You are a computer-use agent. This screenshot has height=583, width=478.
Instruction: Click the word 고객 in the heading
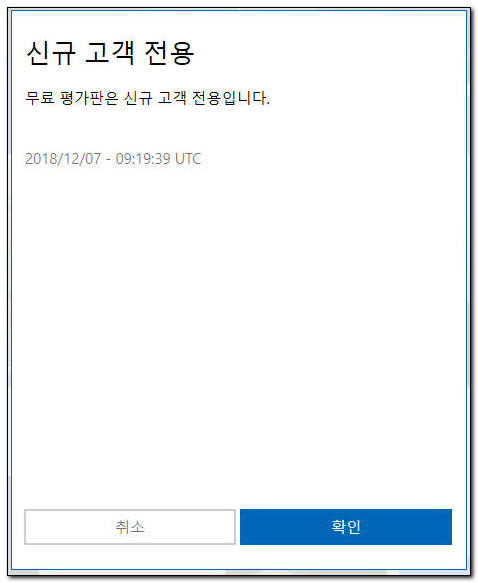tap(110, 53)
